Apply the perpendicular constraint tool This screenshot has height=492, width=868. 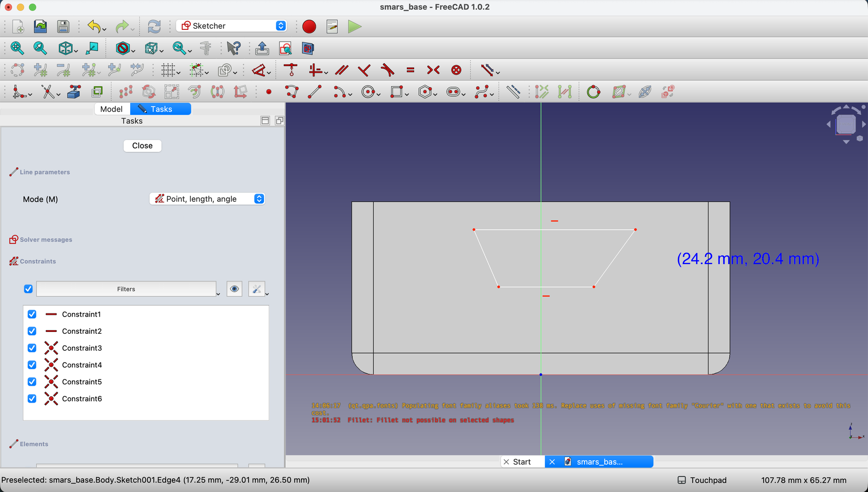364,70
